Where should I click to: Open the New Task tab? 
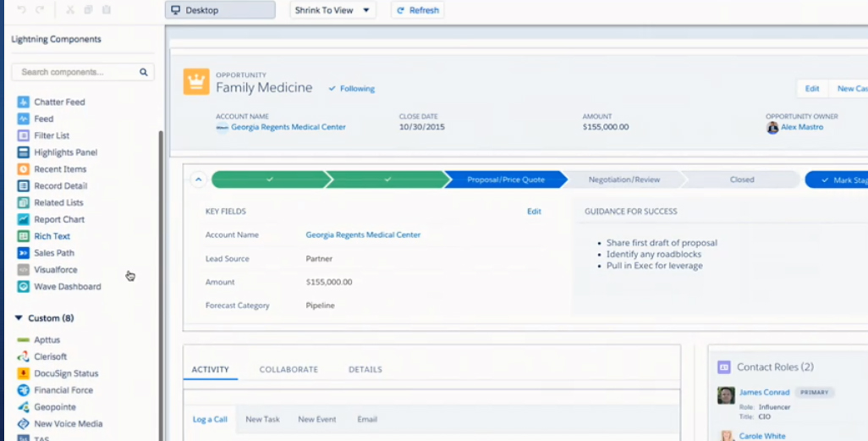[x=262, y=419]
